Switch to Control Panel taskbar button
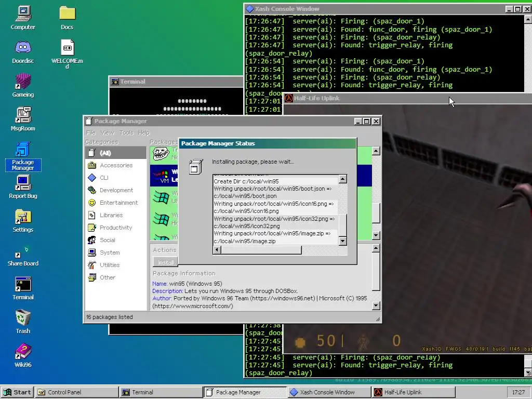Viewport: 532px width, 399px height. (77, 392)
